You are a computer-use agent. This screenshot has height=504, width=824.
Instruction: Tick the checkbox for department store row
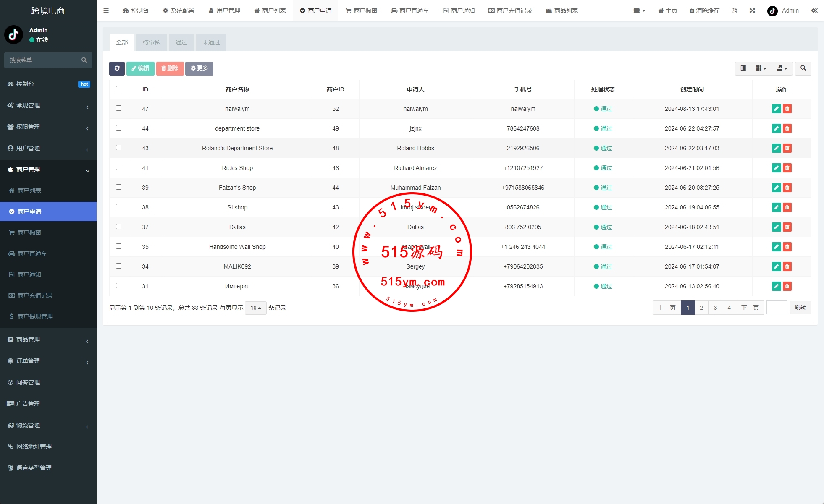pos(118,128)
